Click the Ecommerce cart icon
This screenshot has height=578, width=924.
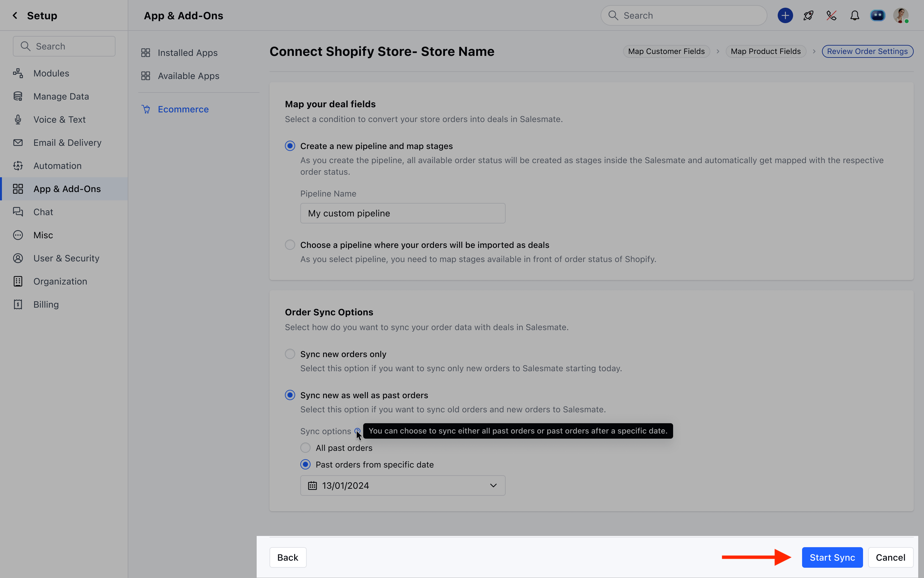pos(146,109)
